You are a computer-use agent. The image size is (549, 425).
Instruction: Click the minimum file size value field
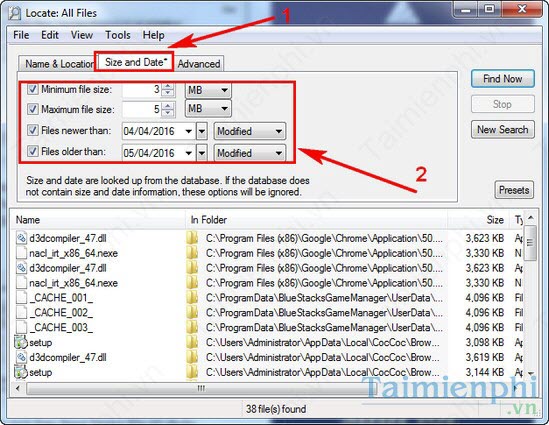141,90
